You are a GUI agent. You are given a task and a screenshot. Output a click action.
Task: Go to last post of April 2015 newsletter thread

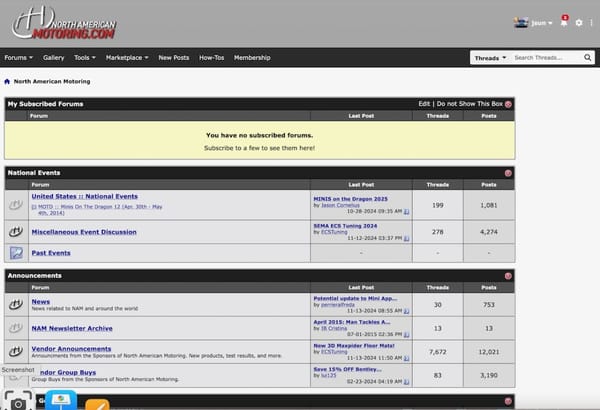coord(406,335)
